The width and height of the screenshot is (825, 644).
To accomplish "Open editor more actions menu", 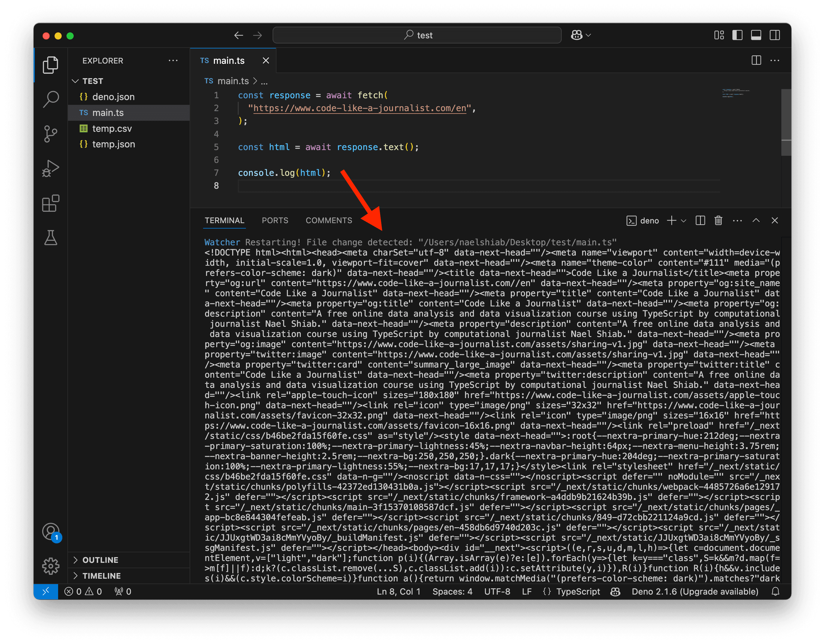I will click(x=775, y=61).
